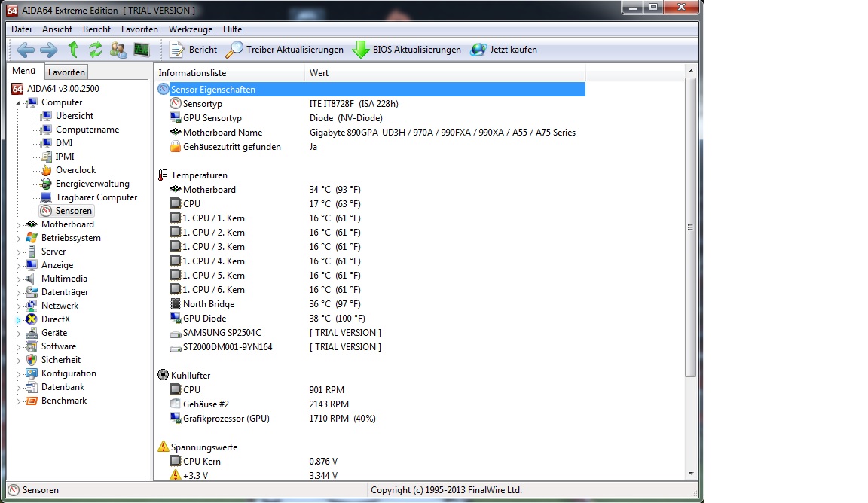Expand the DirectX tree node
Screen dimensions: 868x503
click(x=18, y=320)
